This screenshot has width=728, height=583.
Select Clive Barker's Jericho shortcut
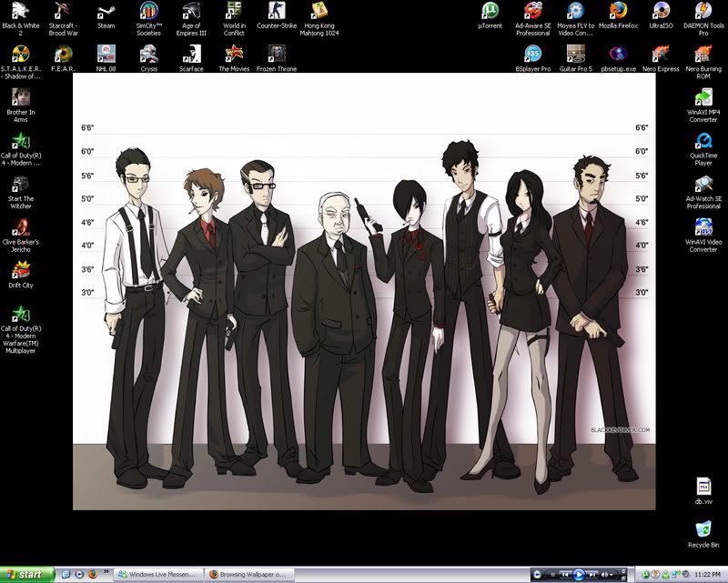click(x=20, y=235)
